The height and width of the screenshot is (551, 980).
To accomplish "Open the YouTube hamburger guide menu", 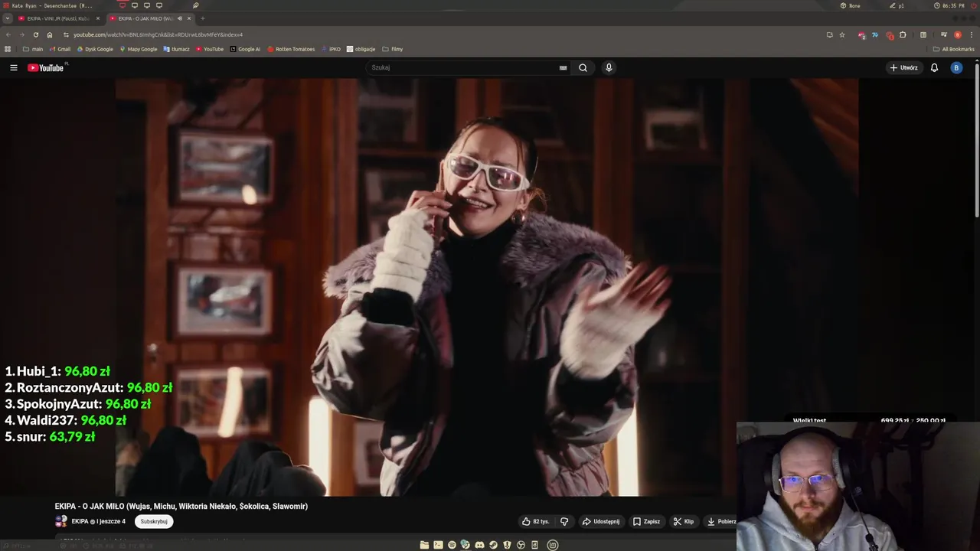I will tap(13, 67).
